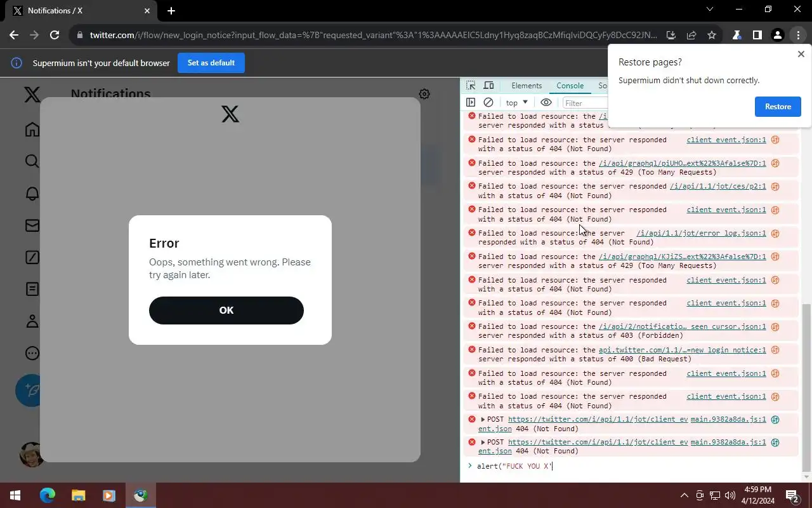Viewport: 812px width, 508px height.
Task: Click the console vertical scrollbar
Action: 806,387
